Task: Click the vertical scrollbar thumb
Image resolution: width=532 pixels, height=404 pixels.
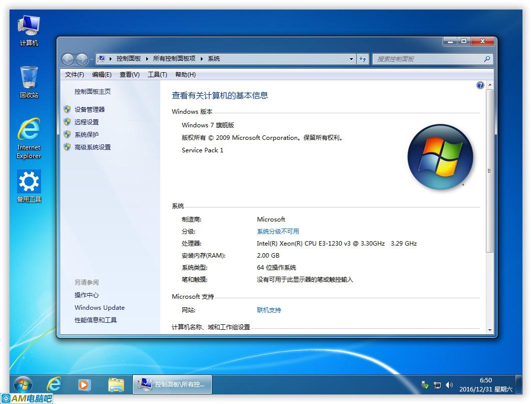Action: [489, 171]
